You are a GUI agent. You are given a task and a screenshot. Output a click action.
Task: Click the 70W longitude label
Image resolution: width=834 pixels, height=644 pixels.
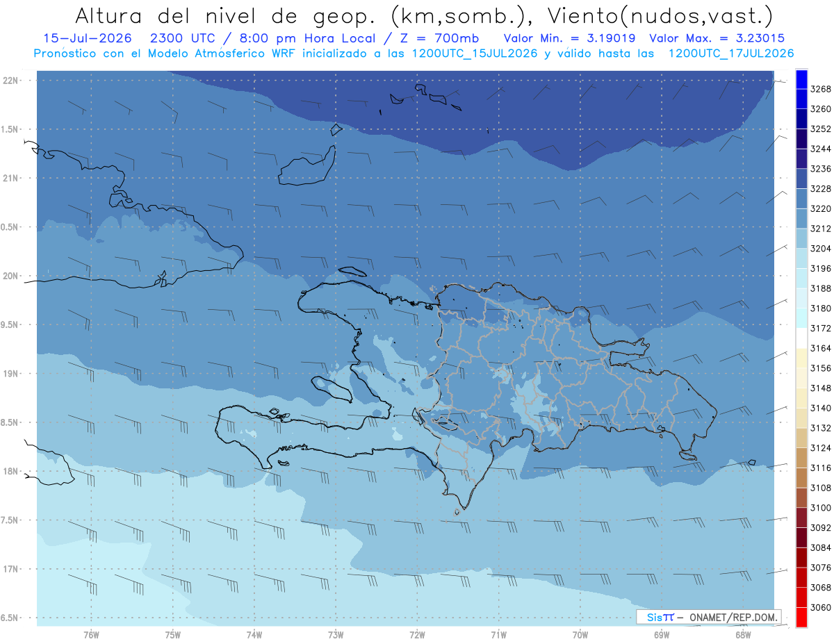580,635
